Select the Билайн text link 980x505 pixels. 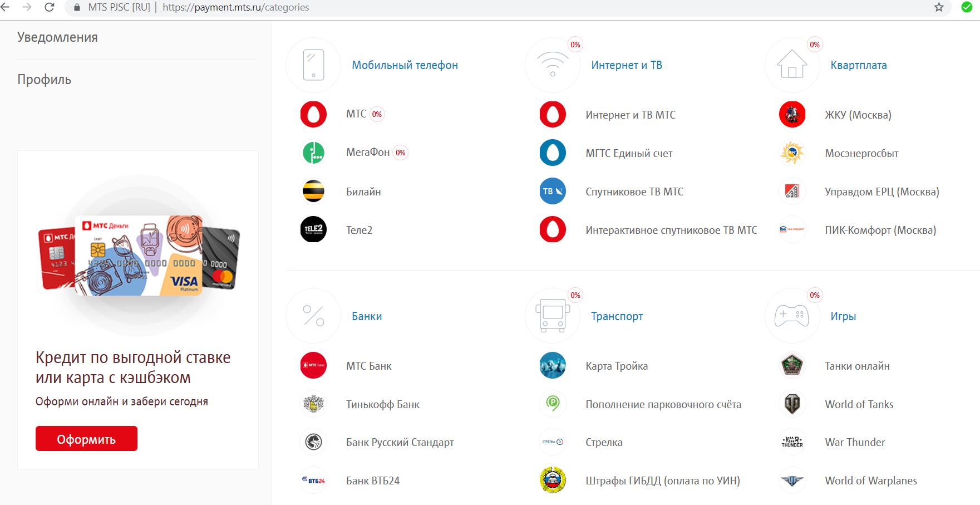pyautogui.click(x=363, y=192)
